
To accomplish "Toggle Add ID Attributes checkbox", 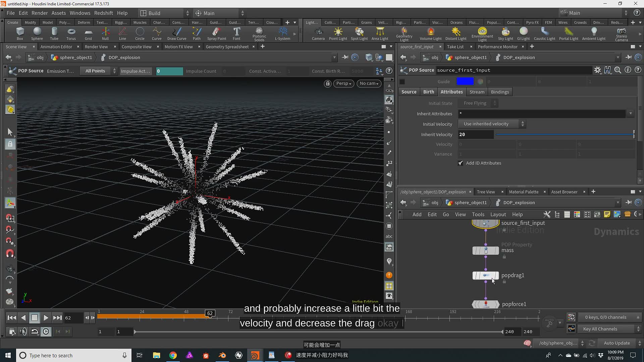I will (461, 163).
